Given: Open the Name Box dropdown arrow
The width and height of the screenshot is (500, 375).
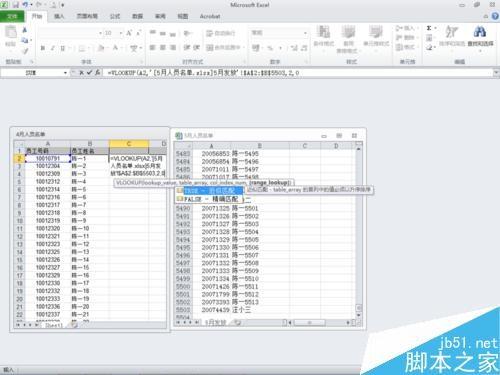Looking at the screenshot, I should (65, 73).
